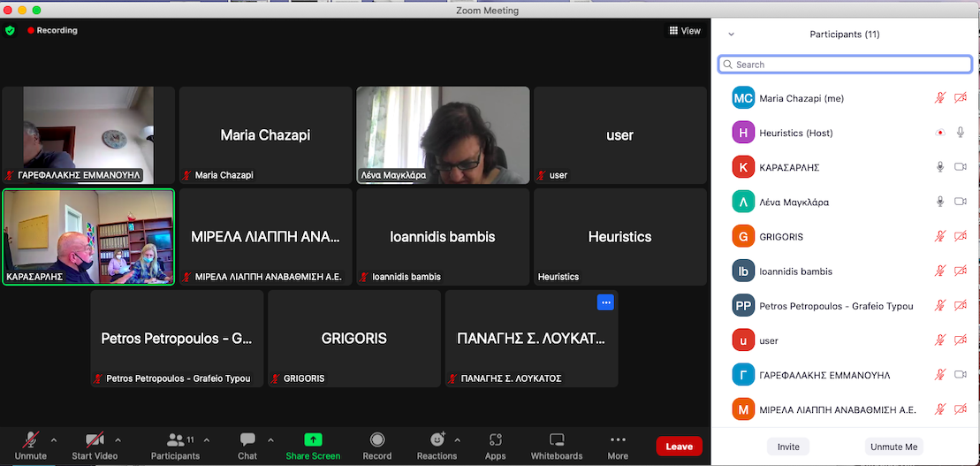Image resolution: width=980 pixels, height=466 pixels.
Task: Open video options arrow next to Start Video
Action: [x=118, y=439]
